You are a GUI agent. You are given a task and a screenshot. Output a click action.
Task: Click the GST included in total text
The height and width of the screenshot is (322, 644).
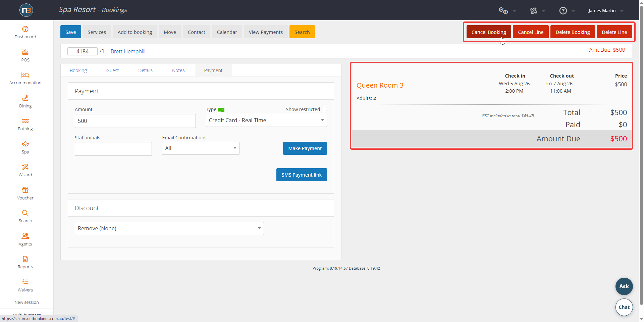point(507,116)
